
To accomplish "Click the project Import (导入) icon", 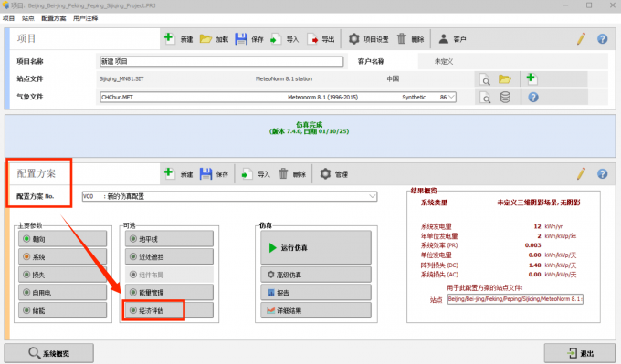I will pyautogui.click(x=276, y=39).
